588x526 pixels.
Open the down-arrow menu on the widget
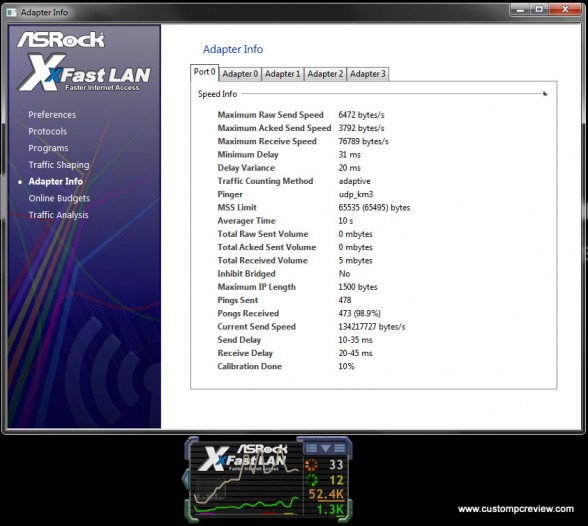click(x=326, y=448)
